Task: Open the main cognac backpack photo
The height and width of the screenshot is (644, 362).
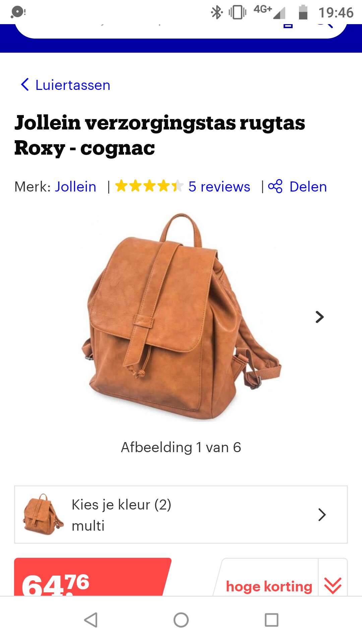Action: point(181,316)
